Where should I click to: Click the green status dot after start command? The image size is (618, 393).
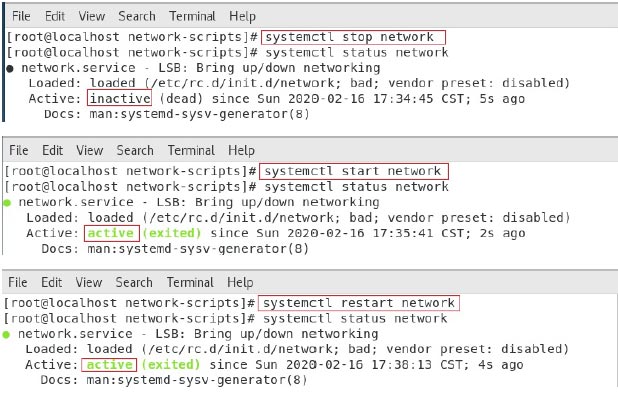(7, 203)
